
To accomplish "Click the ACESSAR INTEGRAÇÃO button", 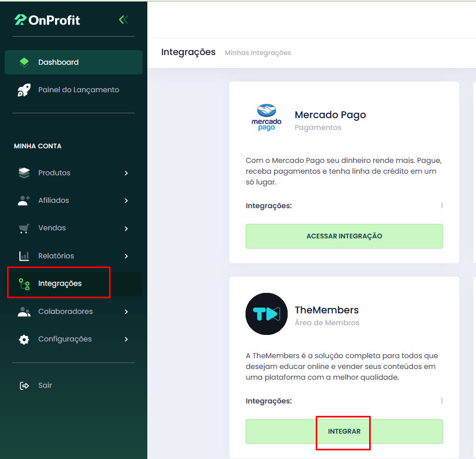I will click(344, 236).
